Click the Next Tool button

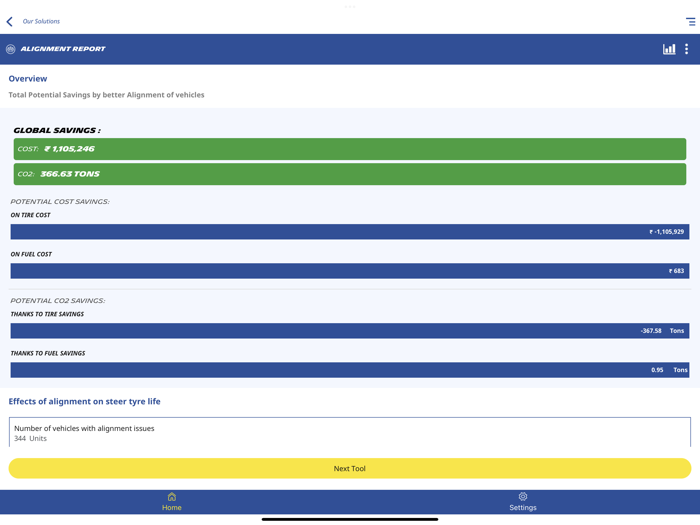[x=350, y=468]
